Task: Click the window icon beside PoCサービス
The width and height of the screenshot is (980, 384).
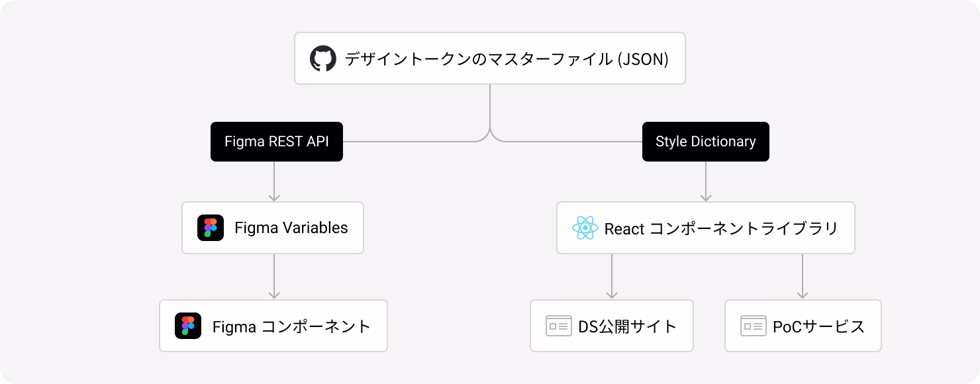Action: pos(753,326)
